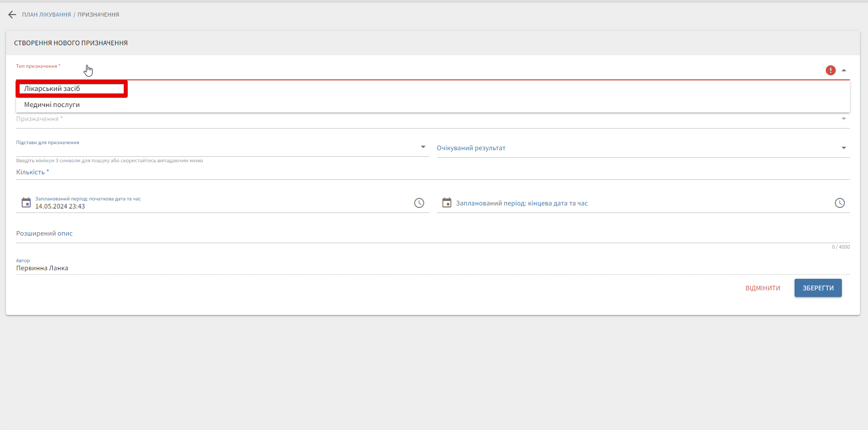Image resolution: width=868 pixels, height=430 pixels.
Task: Collapse the Тип призначення dropdown arrow
Action: [x=844, y=70]
